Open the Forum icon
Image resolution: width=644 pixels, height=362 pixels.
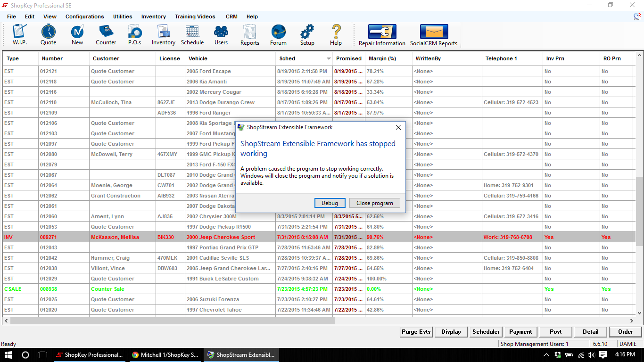[x=279, y=35]
